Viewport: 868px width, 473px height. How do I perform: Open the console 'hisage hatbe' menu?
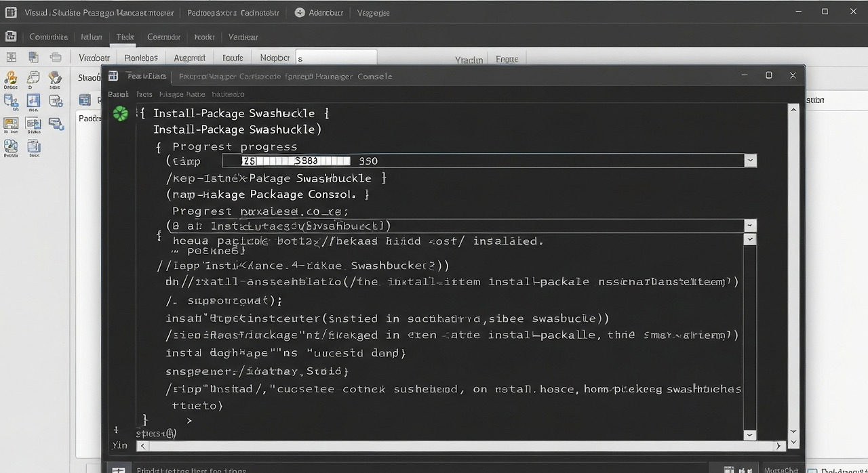tap(182, 94)
